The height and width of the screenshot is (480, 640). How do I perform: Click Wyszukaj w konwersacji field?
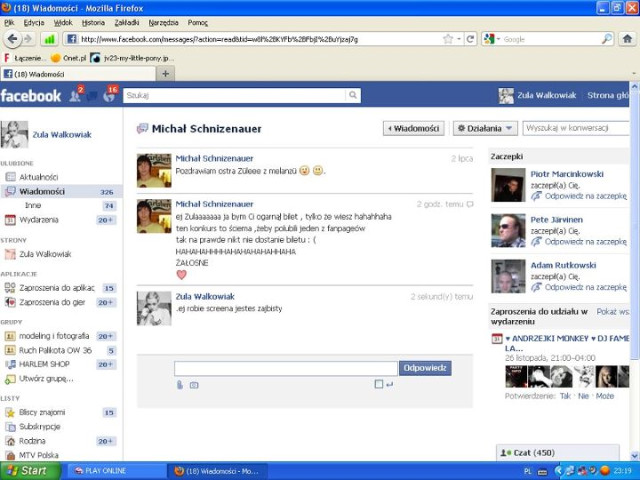tap(576, 128)
